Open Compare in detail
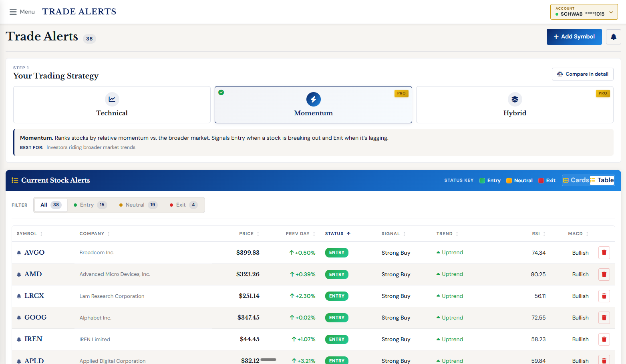 pos(582,74)
